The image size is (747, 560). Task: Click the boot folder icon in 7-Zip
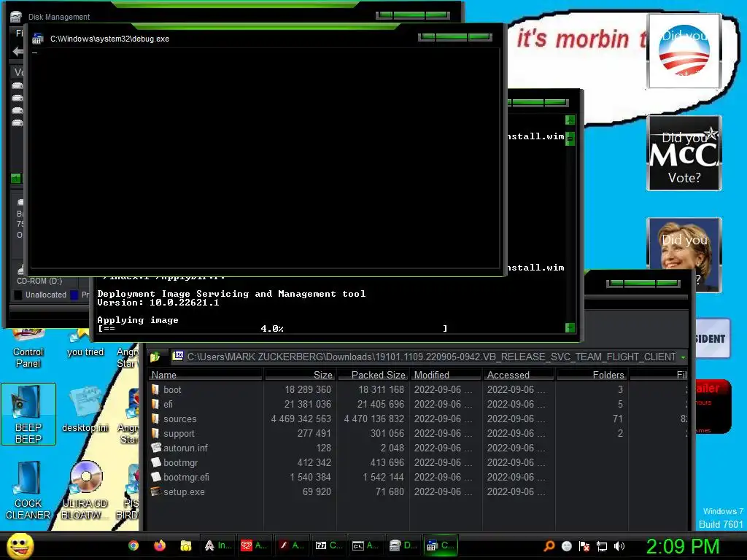point(155,389)
